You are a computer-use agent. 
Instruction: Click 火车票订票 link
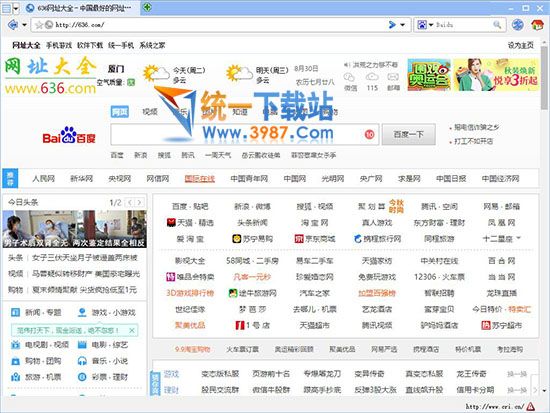(x=242, y=349)
